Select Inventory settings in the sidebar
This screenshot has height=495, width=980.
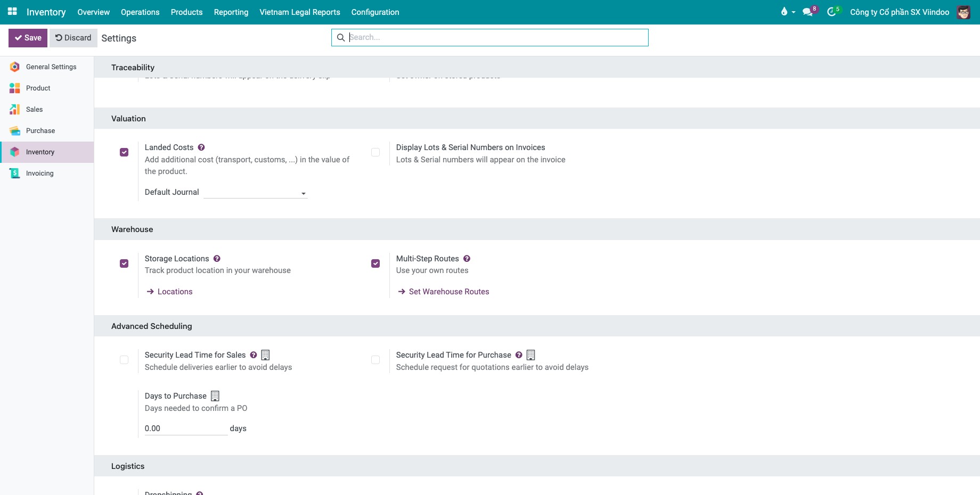[x=47, y=152]
